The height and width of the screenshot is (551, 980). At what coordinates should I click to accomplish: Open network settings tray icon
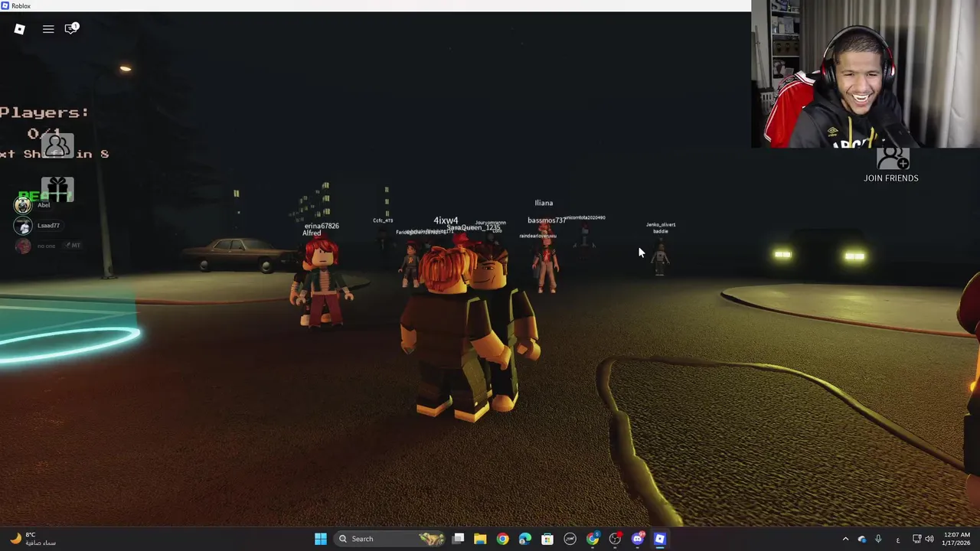(x=917, y=539)
